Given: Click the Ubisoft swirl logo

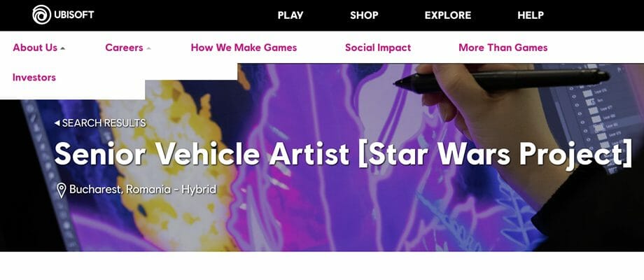Looking at the screenshot, I should pos(41,15).
